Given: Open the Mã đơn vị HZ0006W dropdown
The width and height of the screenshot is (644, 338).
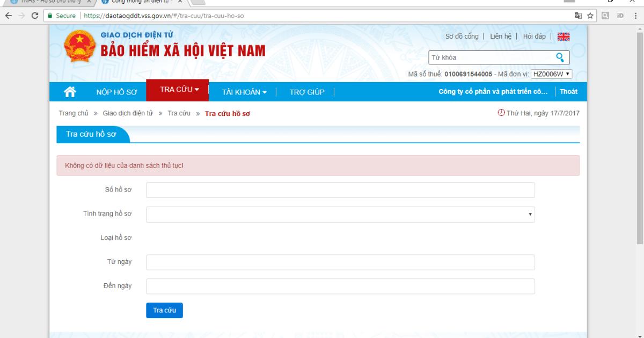Looking at the screenshot, I should pyautogui.click(x=552, y=74).
